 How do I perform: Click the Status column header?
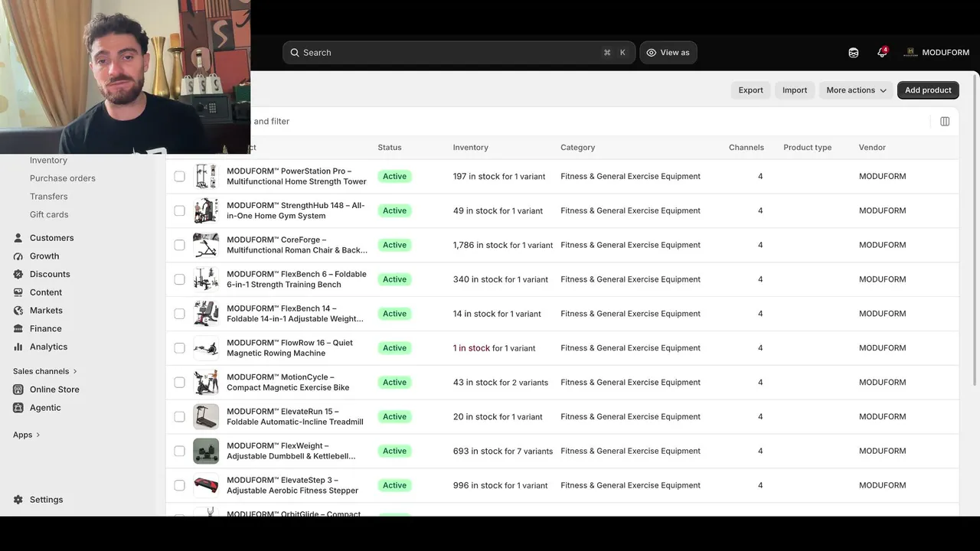coord(390,148)
